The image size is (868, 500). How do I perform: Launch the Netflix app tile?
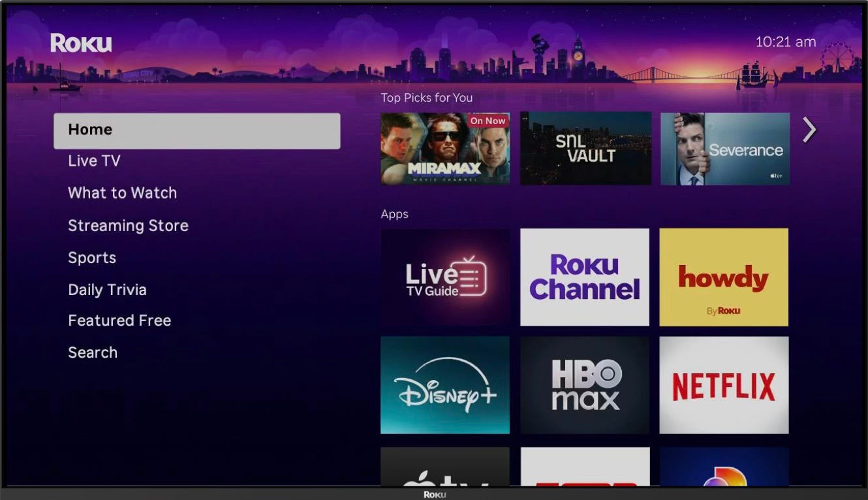(x=724, y=385)
